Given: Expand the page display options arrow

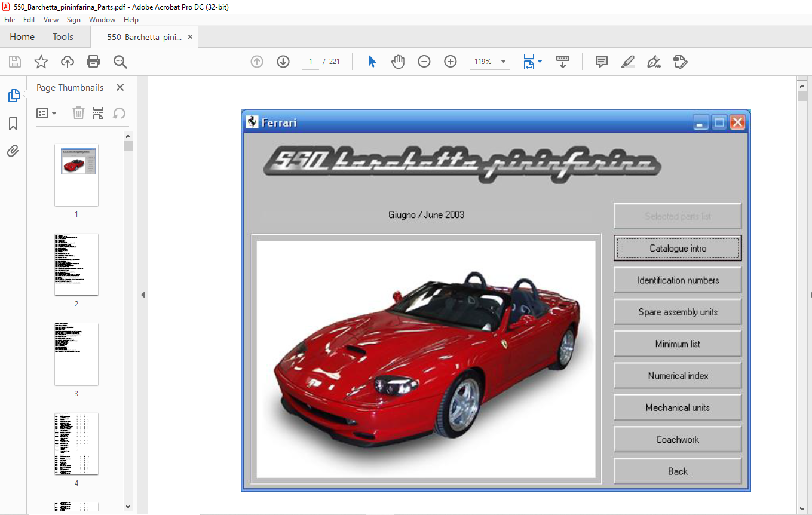Looking at the screenshot, I should click(x=540, y=62).
